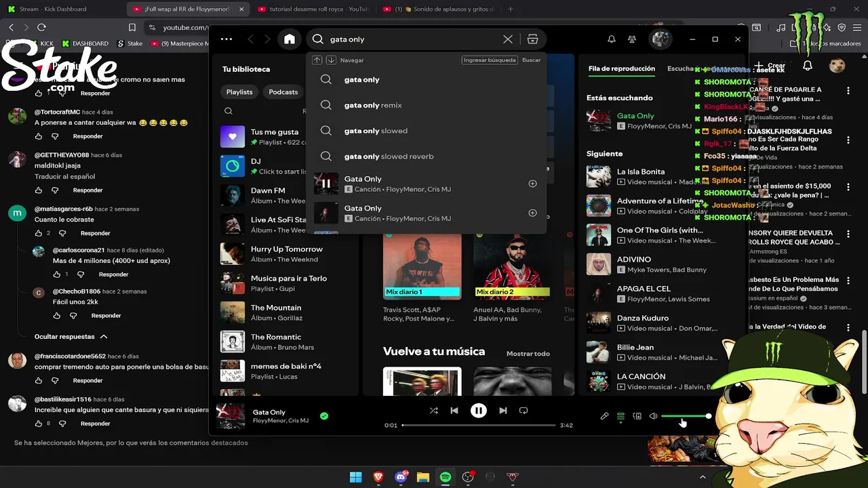Image resolution: width=868 pixels, height=488 pixels.
Task: Open the Windows Start menu
Action: (x=355, y=477)
